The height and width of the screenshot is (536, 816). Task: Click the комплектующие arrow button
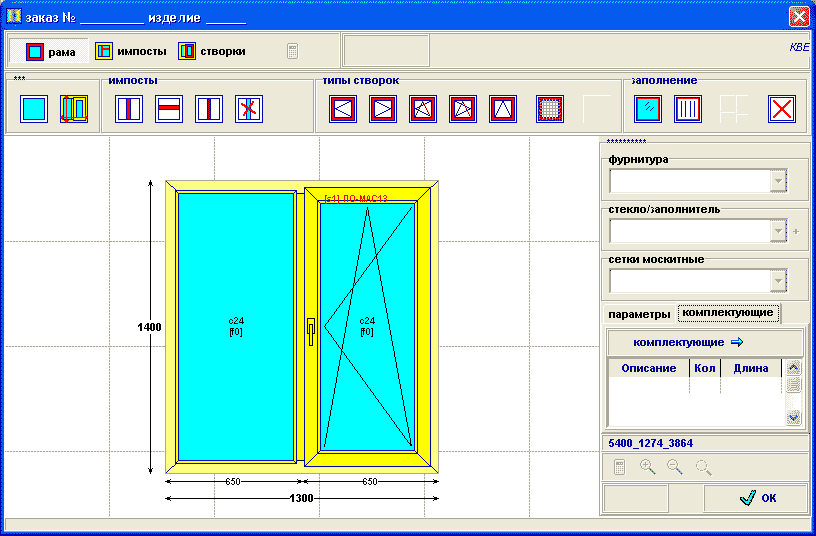coord(705,342)
